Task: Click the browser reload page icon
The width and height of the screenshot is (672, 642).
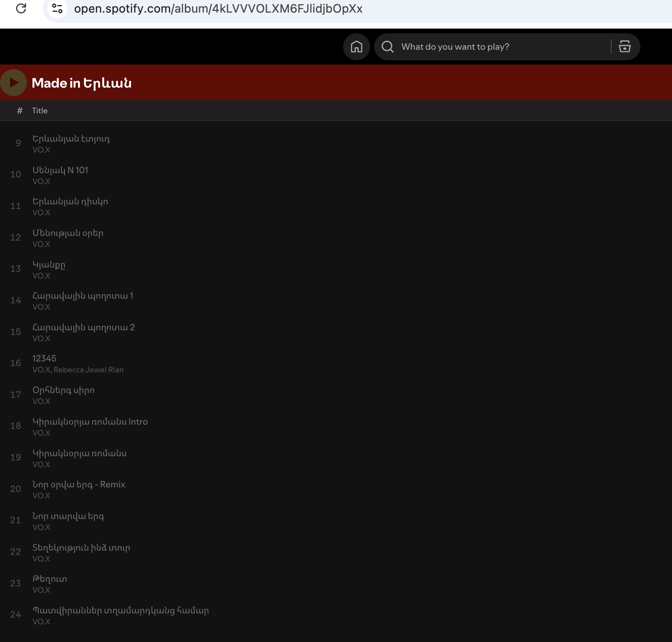Action: [x=21, y=8]
